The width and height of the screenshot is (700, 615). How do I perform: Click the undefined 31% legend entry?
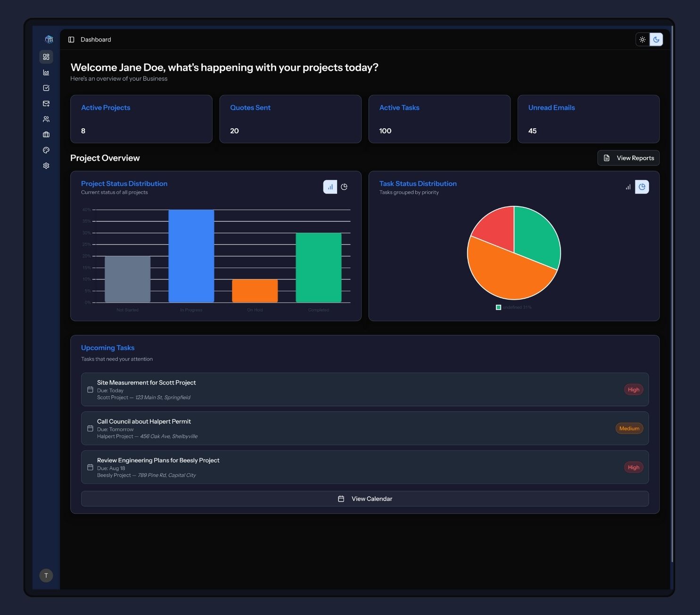[514, 307]
